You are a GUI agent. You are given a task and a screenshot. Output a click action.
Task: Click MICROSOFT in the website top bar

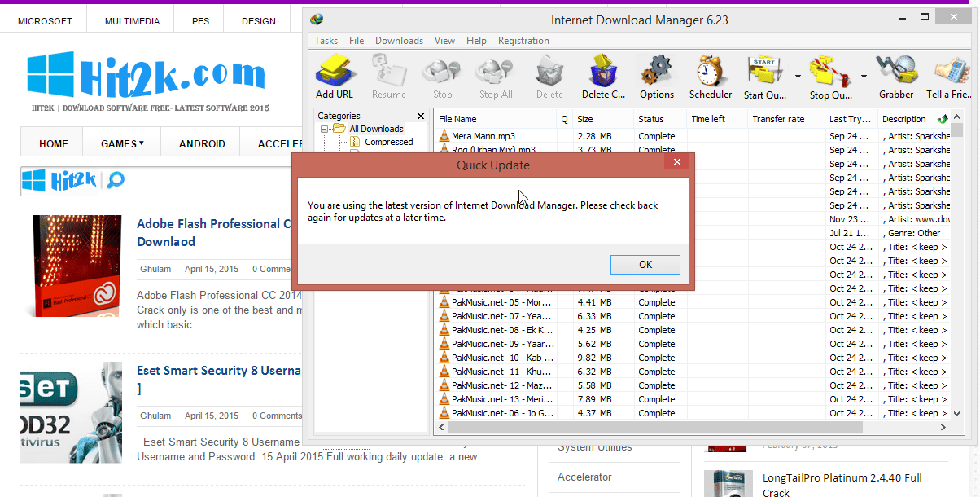pyautogui.click(x=45, y=21)
